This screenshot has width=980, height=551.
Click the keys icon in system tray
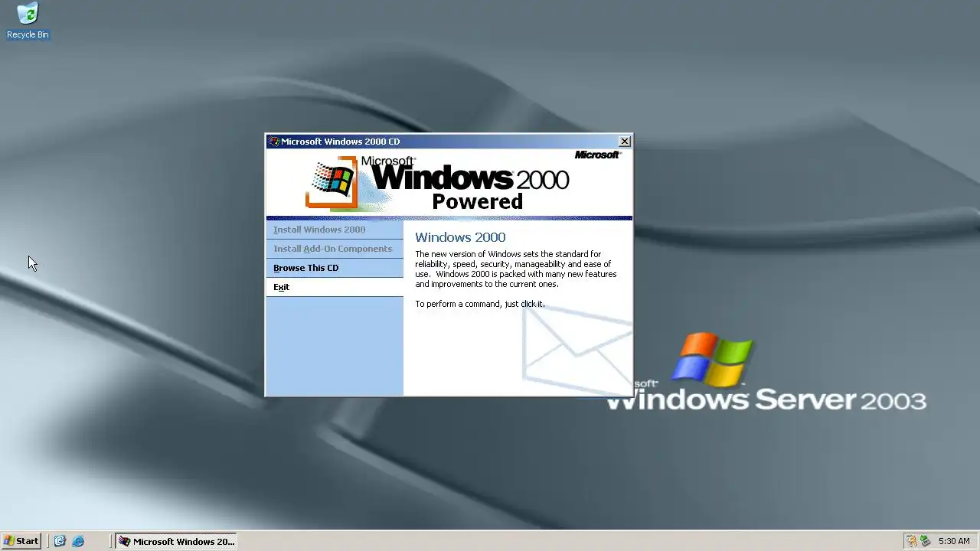point(912,541)
